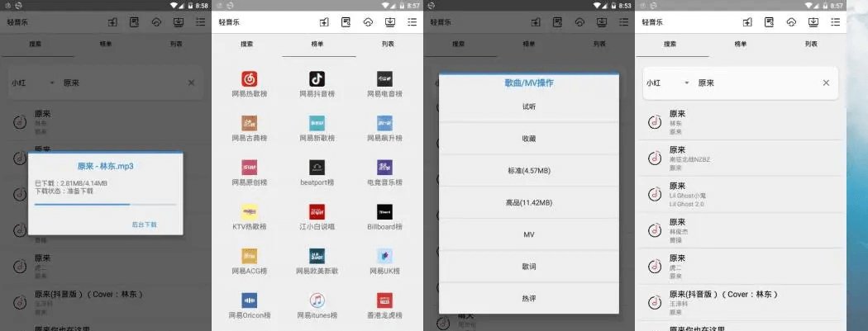Expand the 小红 source dropdown on the rightmost screen

tap(669, 83)
